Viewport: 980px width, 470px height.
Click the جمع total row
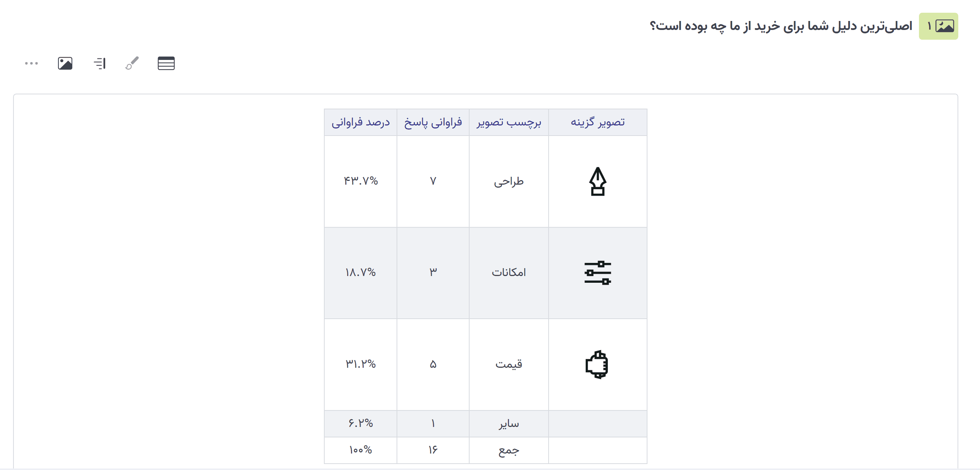(509, 449)
